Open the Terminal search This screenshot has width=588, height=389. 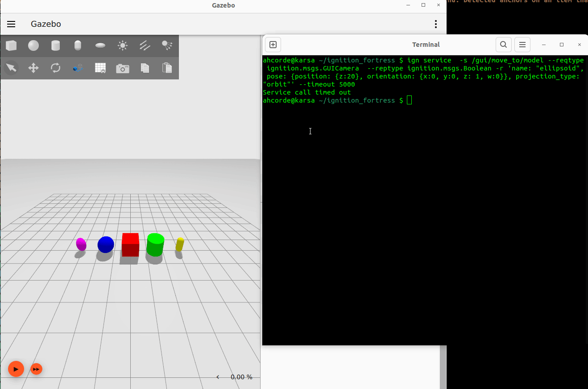(x=503, y=45)
